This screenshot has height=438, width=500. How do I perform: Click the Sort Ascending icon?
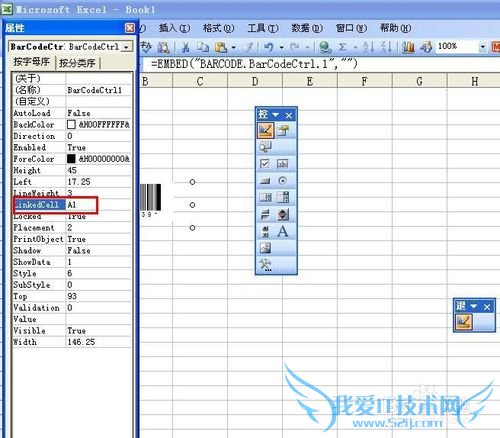(x=368, y=47)
